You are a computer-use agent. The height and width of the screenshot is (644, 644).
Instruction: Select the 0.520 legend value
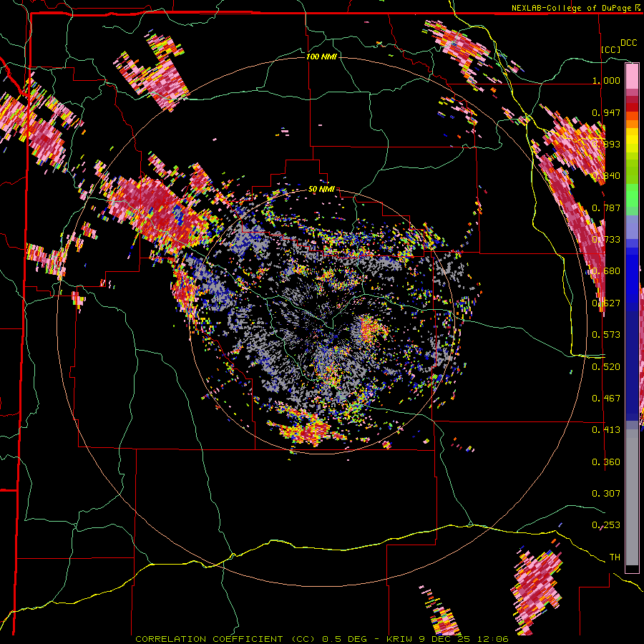(x=606, y=366)
